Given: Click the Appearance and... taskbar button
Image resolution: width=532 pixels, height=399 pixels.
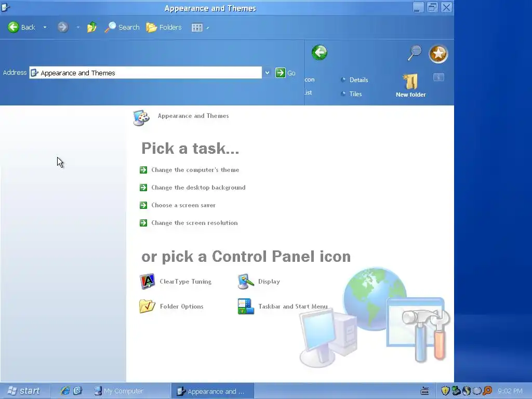Looking at the screenshot, I should point(212,391).
